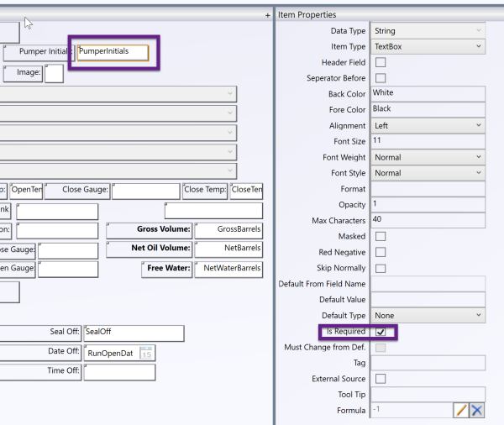
Task: Open the calendar icon beside RunOpenDat
Action: tap(146, 354)
